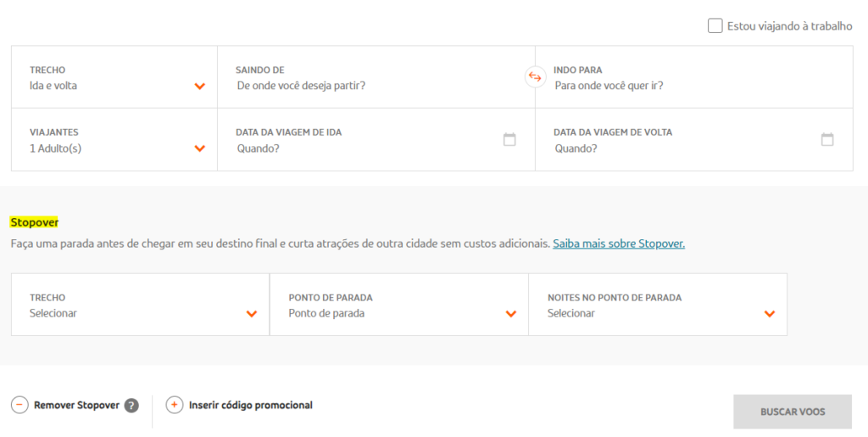868x437 pixels.
Task: Open the Viajantes 1 Adulto(s) dropdown
Action: point(200,148)
